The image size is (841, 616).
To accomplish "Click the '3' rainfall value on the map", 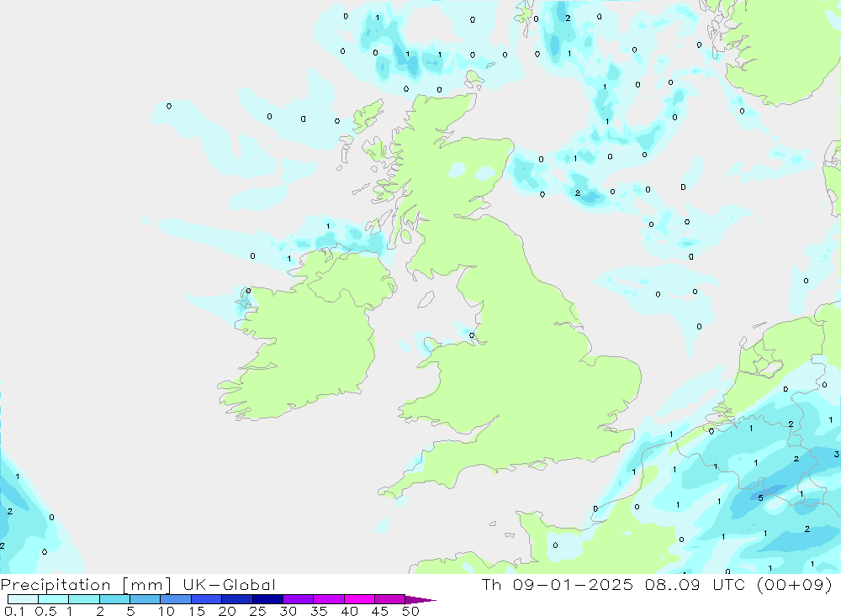I will pos(837,454).
